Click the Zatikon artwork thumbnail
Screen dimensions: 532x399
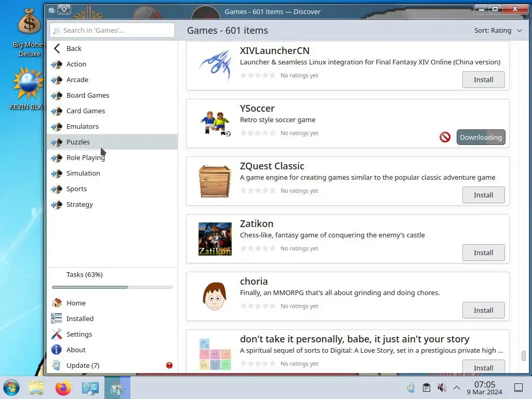pos(215,239)
